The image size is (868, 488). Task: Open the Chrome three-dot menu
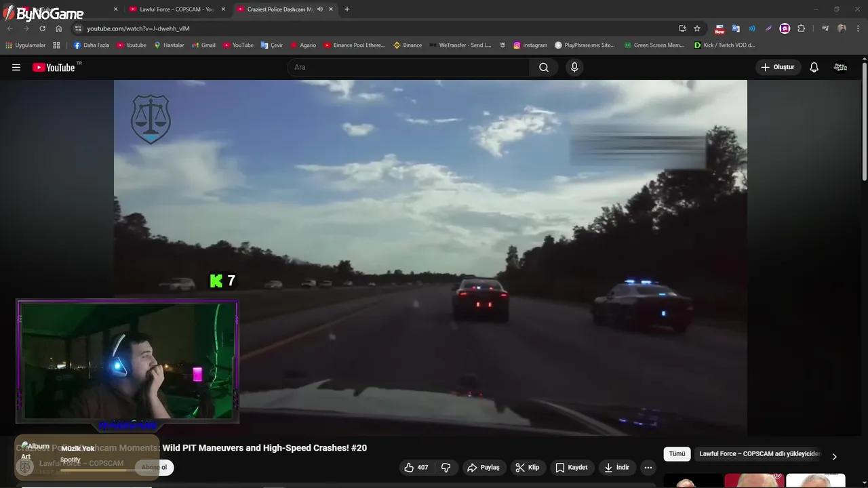point(858,28)
